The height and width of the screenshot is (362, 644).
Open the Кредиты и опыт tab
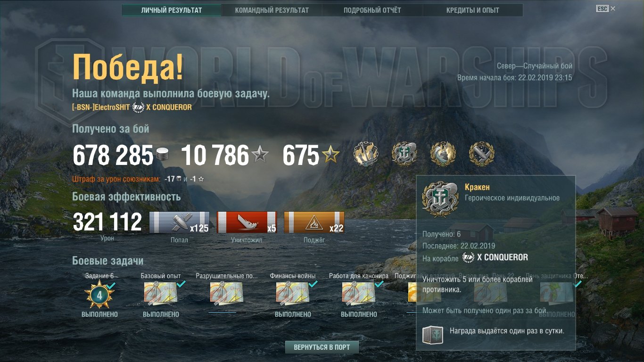[x=473, y=10]
